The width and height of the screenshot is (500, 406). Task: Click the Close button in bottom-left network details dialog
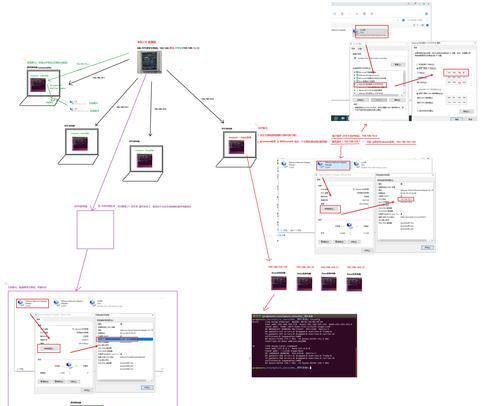147,388
